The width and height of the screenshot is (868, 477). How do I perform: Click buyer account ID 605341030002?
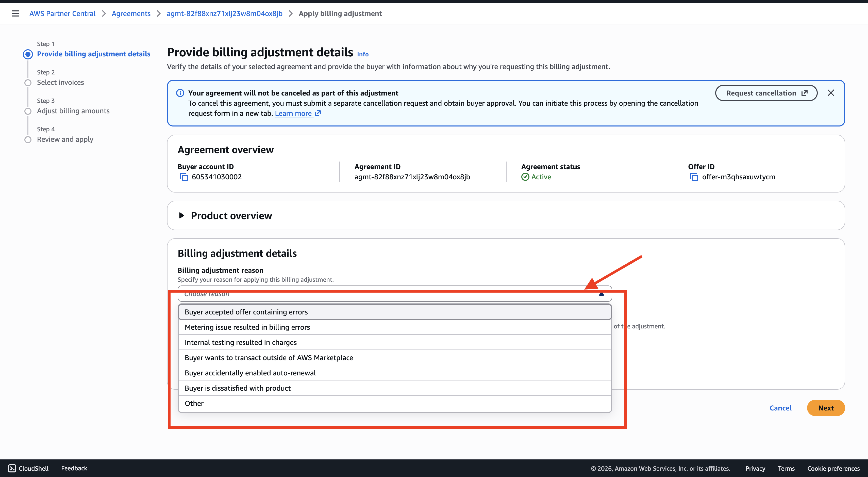[x=217, y=177]
